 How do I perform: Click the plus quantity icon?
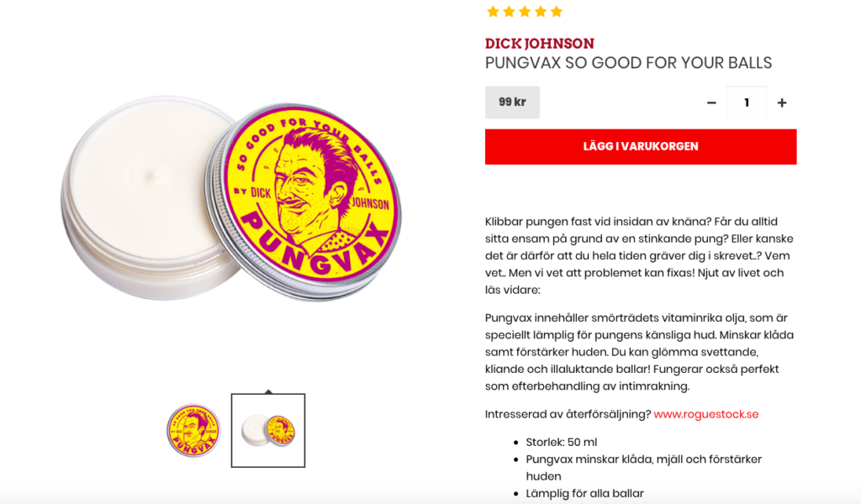click(x=782, y=102)
